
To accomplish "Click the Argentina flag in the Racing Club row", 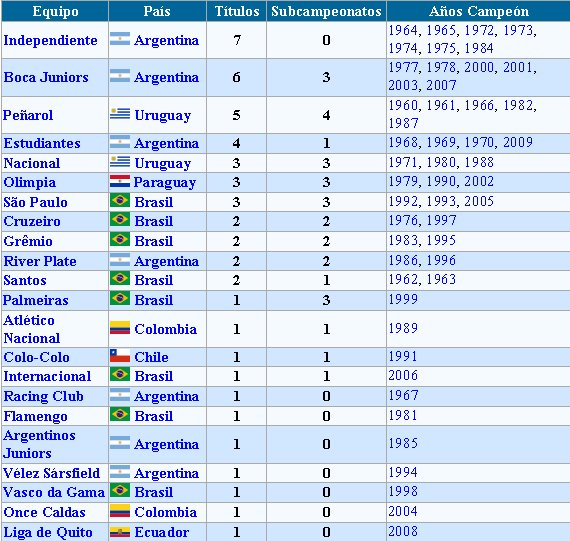I will (x=120, y=394).
